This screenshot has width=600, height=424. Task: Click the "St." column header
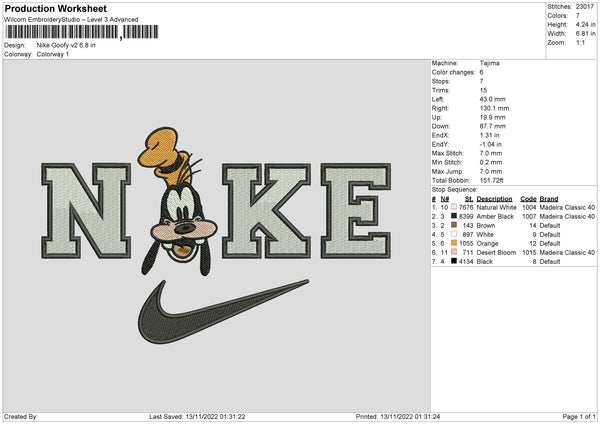point(469,199)
